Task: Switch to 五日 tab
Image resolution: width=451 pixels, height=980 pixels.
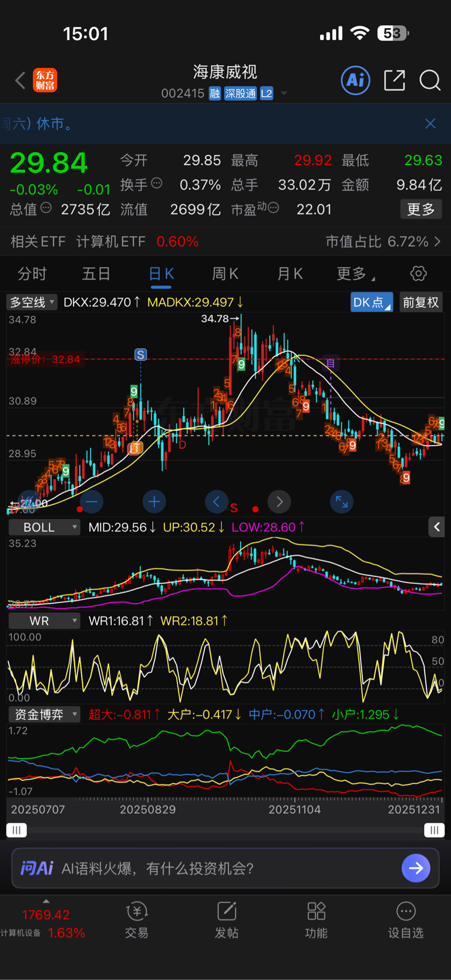Action: click(96, 274)
